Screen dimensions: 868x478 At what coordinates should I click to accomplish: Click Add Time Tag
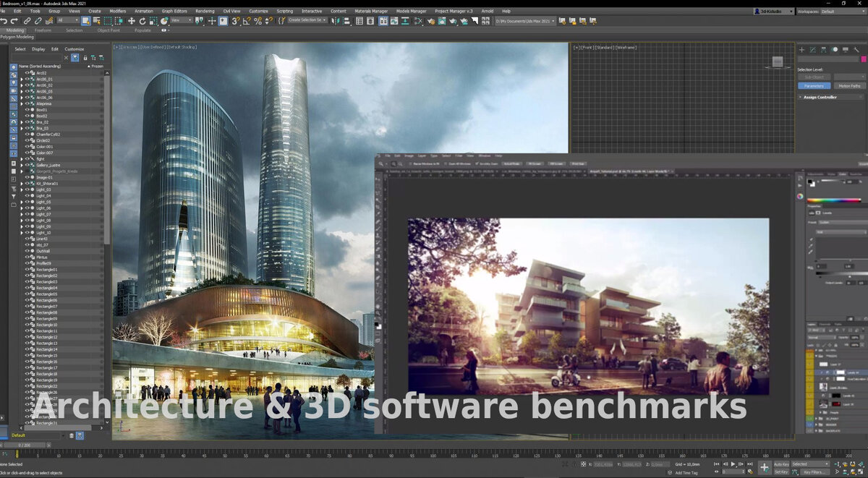[686, 472]
